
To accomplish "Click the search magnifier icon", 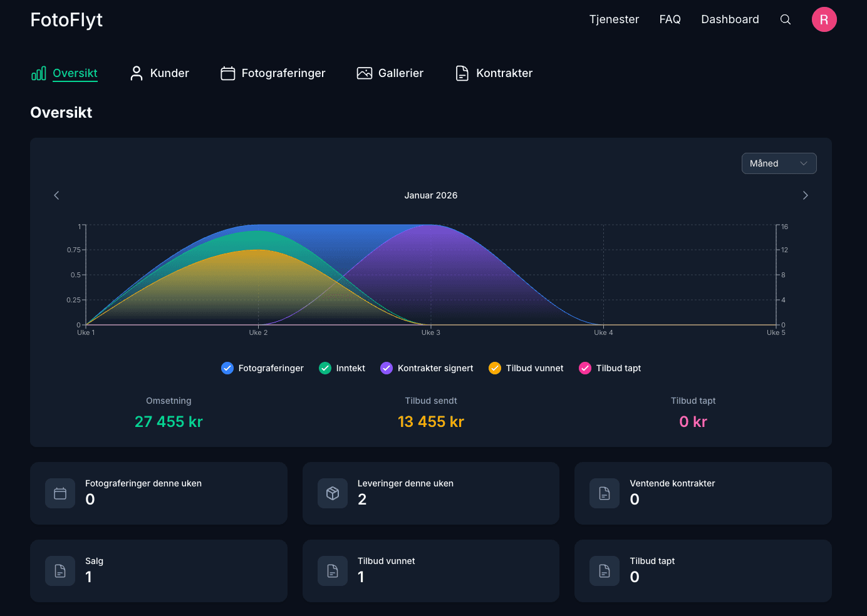I will point(785,19).
